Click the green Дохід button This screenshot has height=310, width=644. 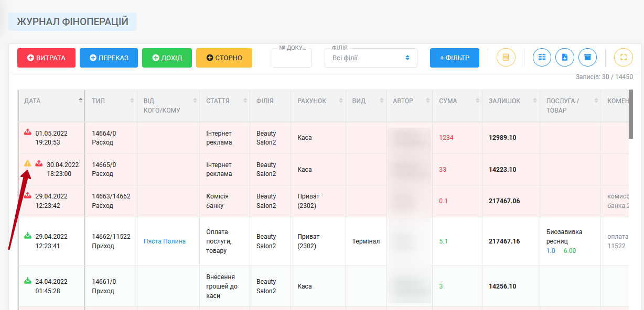click(x=167, y=58)
